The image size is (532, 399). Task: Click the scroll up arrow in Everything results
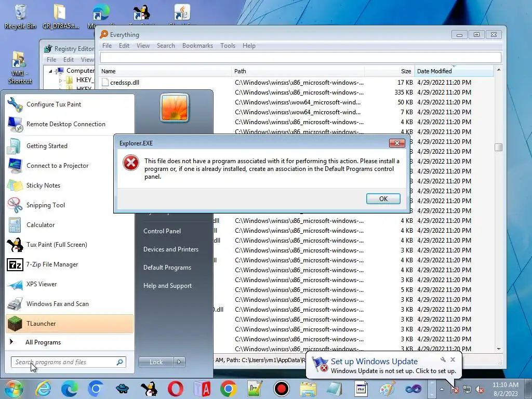[x=498, y=70]
